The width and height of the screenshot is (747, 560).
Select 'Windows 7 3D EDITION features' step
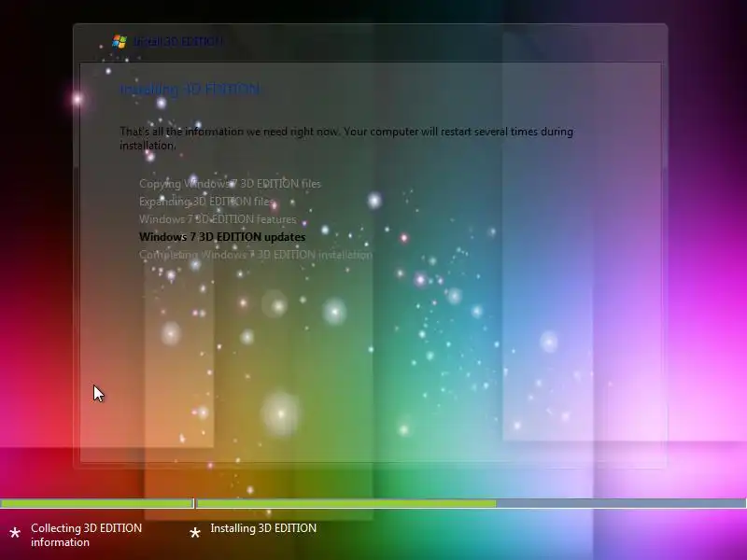(218, 219)
